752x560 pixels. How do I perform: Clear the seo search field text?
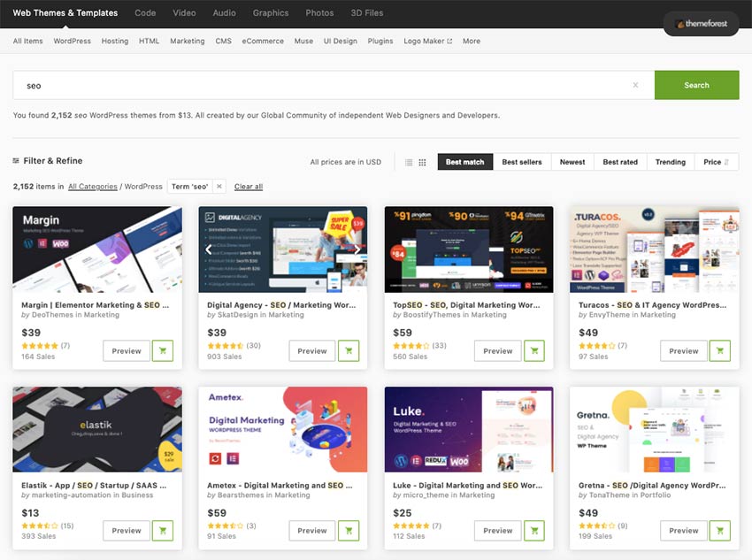point(635,85)
